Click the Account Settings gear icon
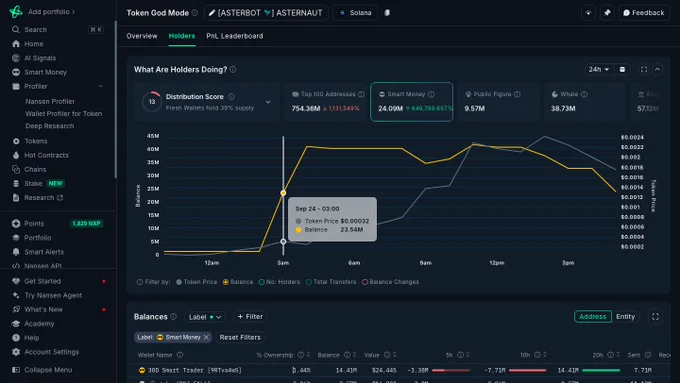The height and width of the screenshot is (383, 680). pos(16,352)
